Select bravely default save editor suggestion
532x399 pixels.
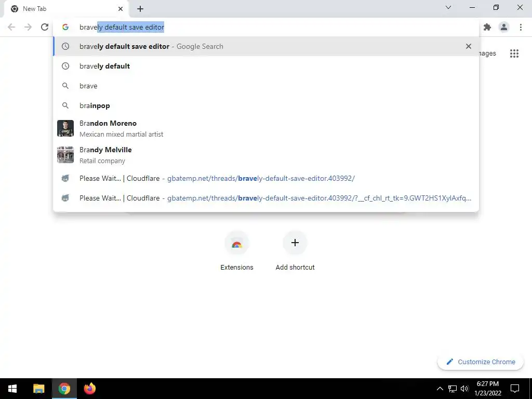(x=266, y=46)
